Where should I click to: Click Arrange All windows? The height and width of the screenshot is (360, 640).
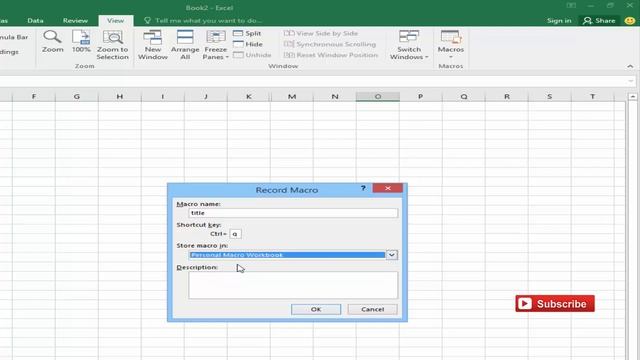click(185, 45)
